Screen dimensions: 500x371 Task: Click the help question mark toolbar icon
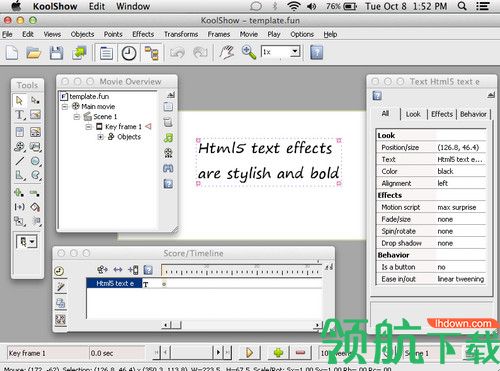point(317,53)
